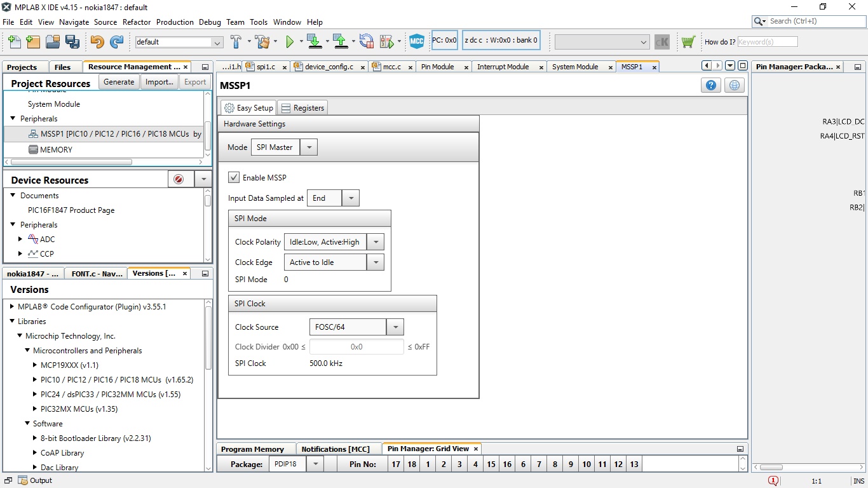The image size is (868, 488).
Task: Minimize the Resource Management panel
Action: tap(205, 67)
